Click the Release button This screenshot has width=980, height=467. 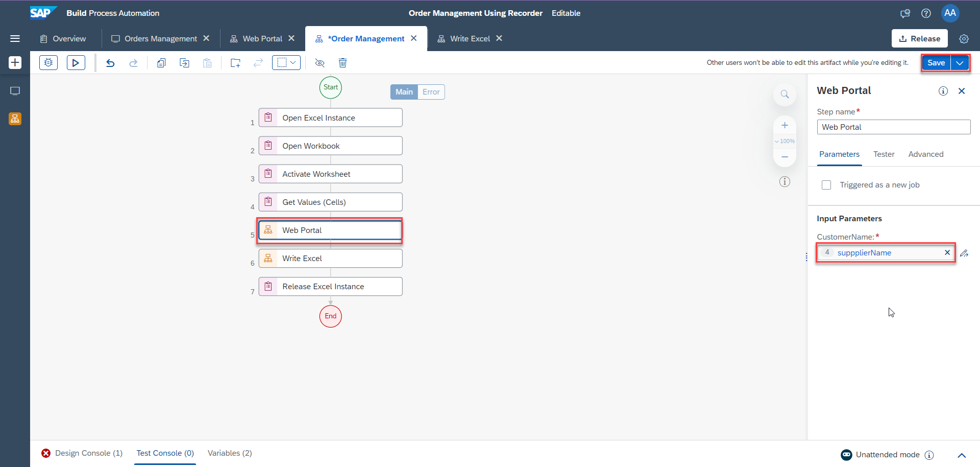click(x=919, y=39)
